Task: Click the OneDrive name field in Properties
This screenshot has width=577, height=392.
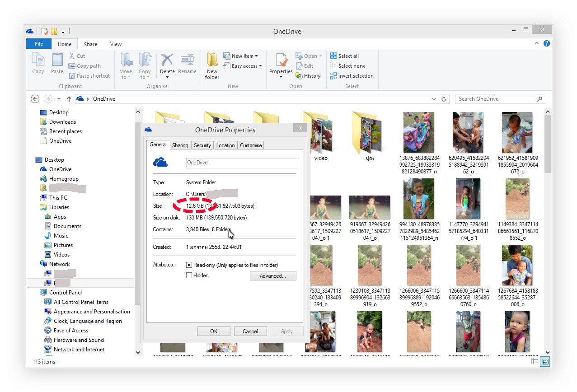Action: pos(242,163)
